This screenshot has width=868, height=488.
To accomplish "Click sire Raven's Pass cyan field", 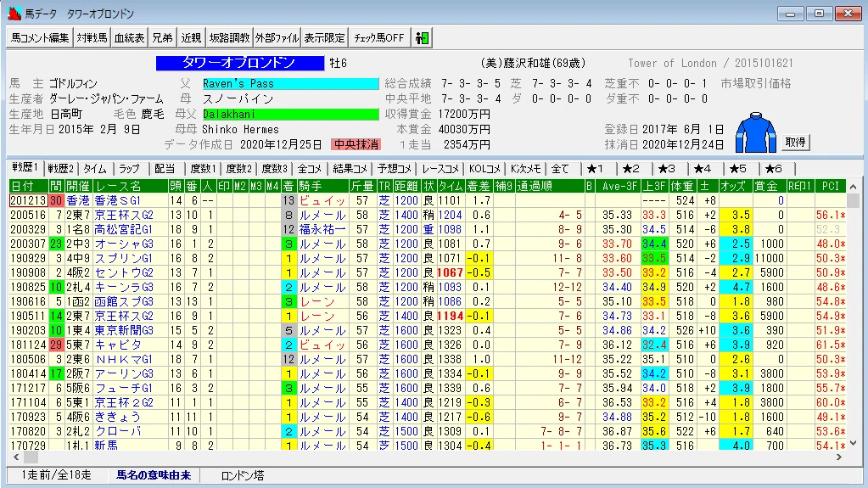I will (290, 84).
